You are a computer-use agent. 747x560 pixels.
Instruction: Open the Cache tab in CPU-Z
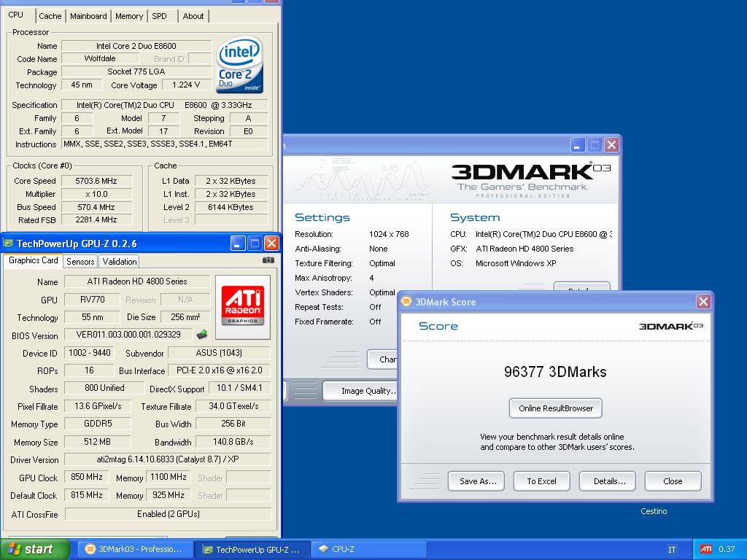coord(50,16)
